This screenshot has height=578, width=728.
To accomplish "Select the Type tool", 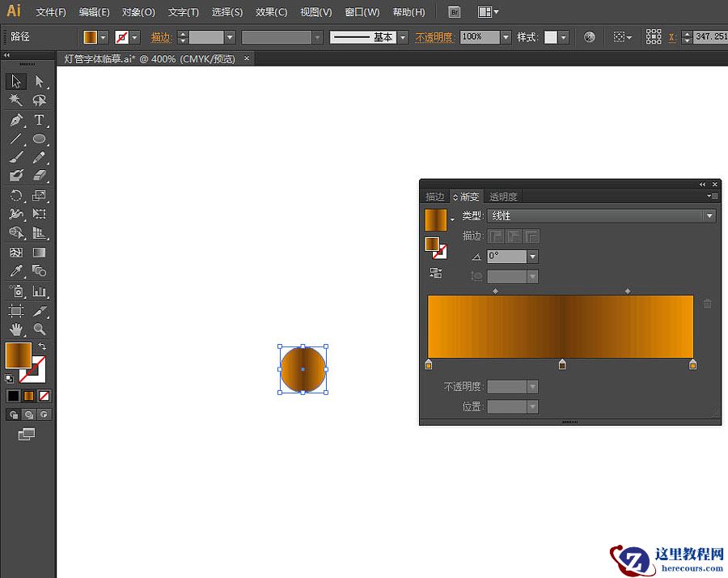I will pyautogui.click(x=39, y=120).
